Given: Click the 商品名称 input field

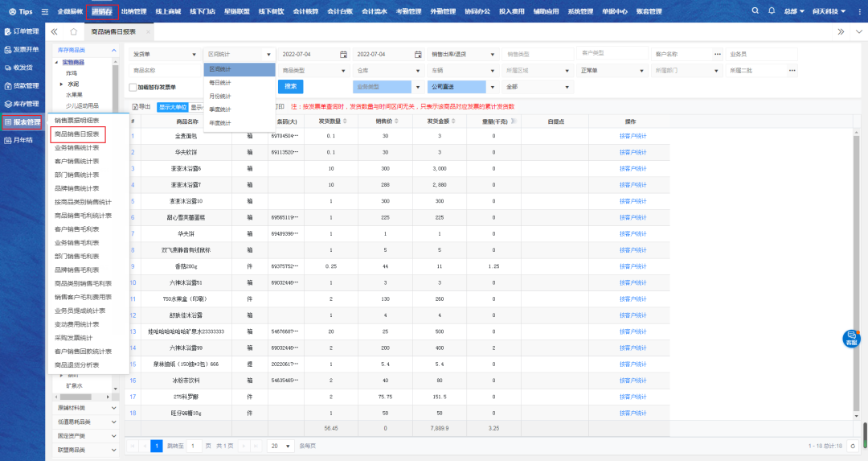Looking at the screenshot, I should tap(164, 70).
